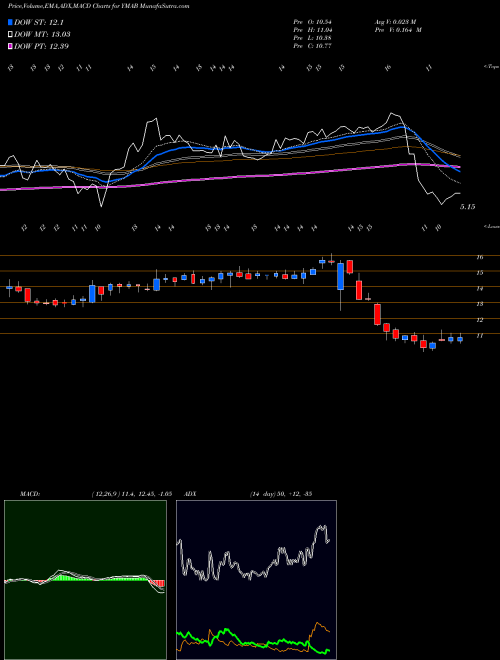The width and height of the screenshot is (500, 660).
Task: Click the 13 price axis label
Action: (480, 304)
